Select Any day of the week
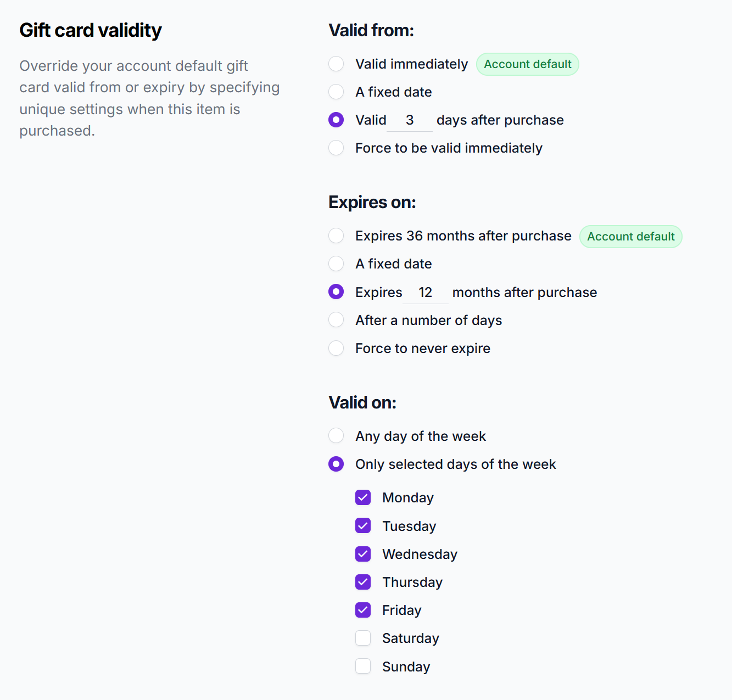Viewport: 732px width, 700px height. (x=336, y=436)
